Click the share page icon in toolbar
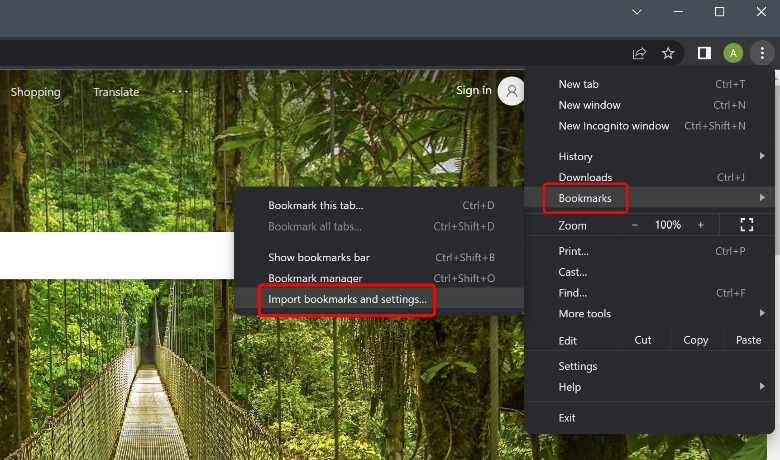Screen dimensions: 780x460 click(639, 53)
